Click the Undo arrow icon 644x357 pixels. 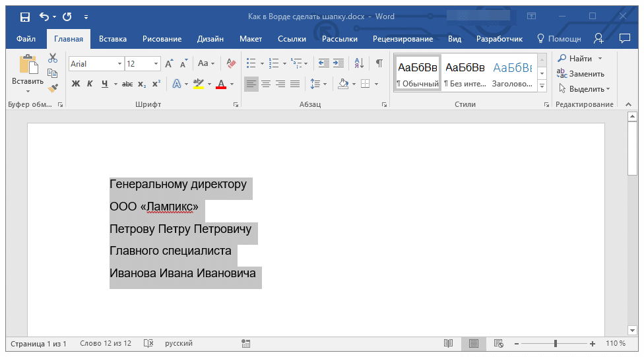[x=44, y=16]
